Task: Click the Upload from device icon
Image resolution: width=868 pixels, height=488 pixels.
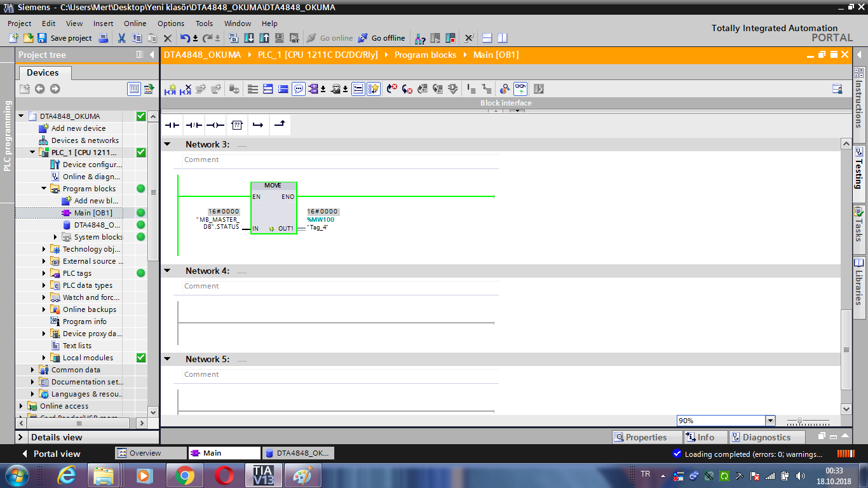Action: click(x=264, y=38)
